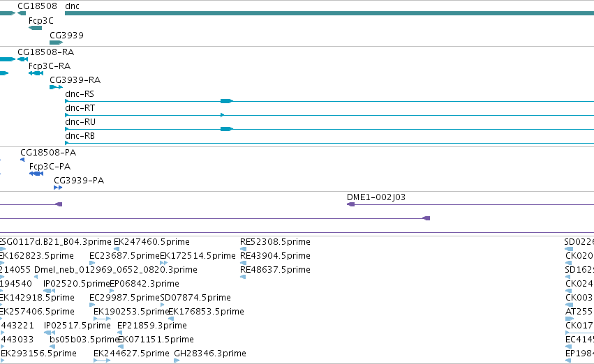Click the dnc-RU exon block
The width and height of the screenshot is (594, 364).
pos(227,129)
